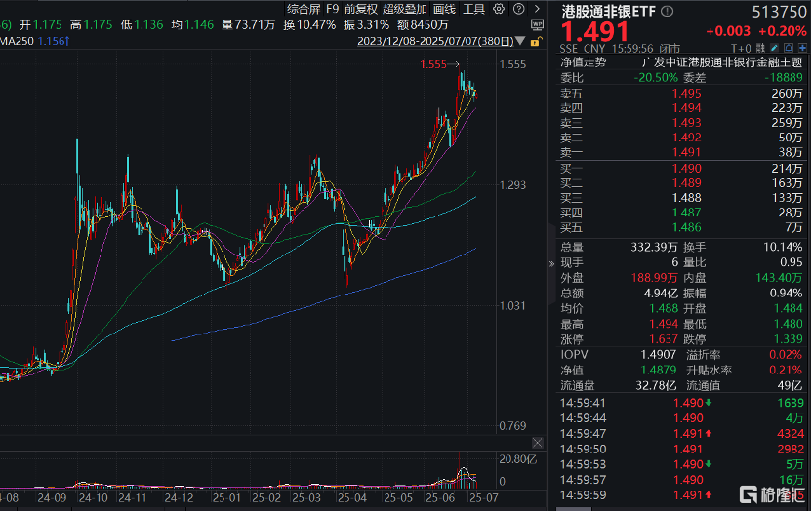
Task: Click 跌停 price 1.339
Action: click(788, 339)
